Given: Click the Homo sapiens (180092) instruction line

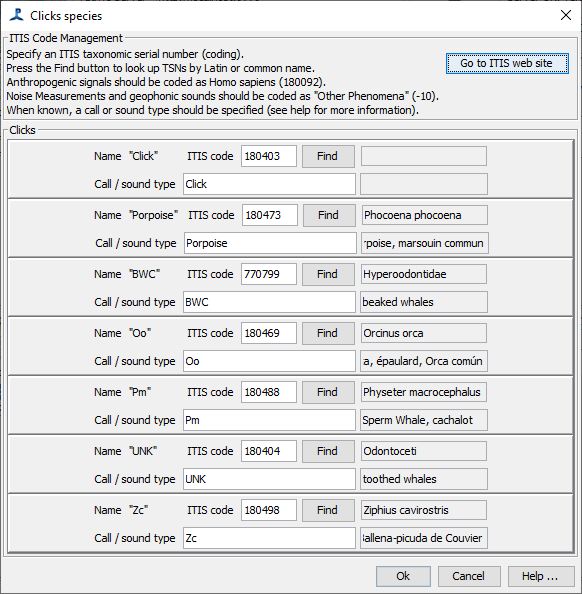Looking at the screenshot, I should [x=166, y=82].
